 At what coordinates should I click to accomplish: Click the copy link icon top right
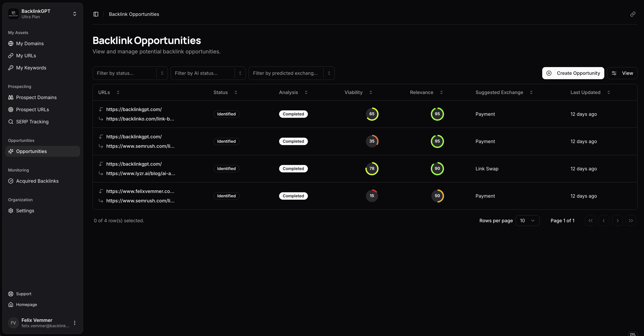coord(633,14)
